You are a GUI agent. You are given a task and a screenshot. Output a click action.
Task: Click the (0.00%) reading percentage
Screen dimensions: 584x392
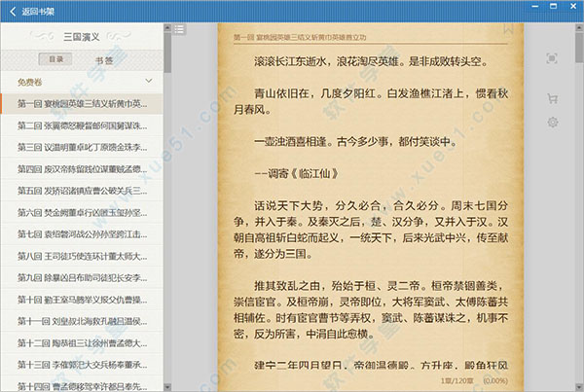pyautogui.click(x=495, y=380)
